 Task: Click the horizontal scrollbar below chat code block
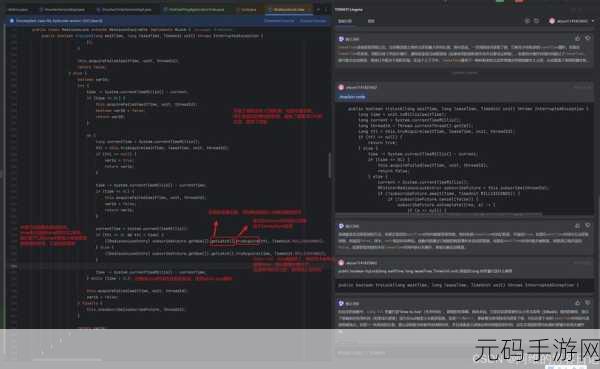[x=440, y=214]
